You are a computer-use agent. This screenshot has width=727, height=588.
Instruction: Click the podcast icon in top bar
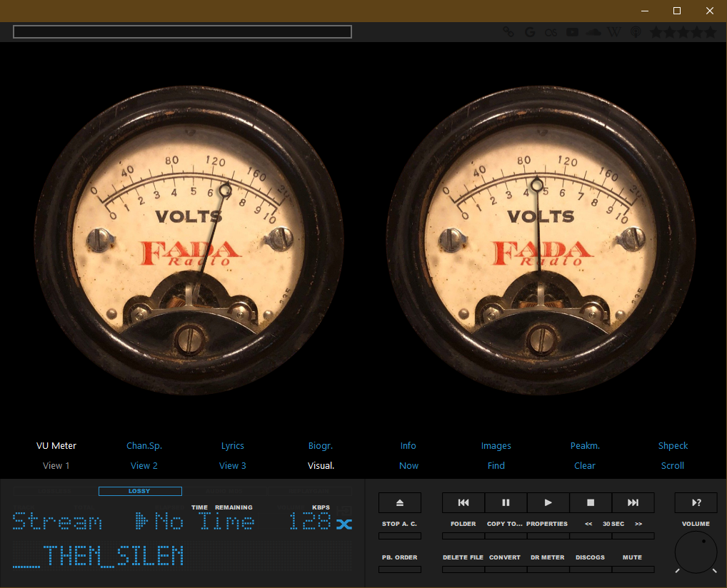(636, 32)
